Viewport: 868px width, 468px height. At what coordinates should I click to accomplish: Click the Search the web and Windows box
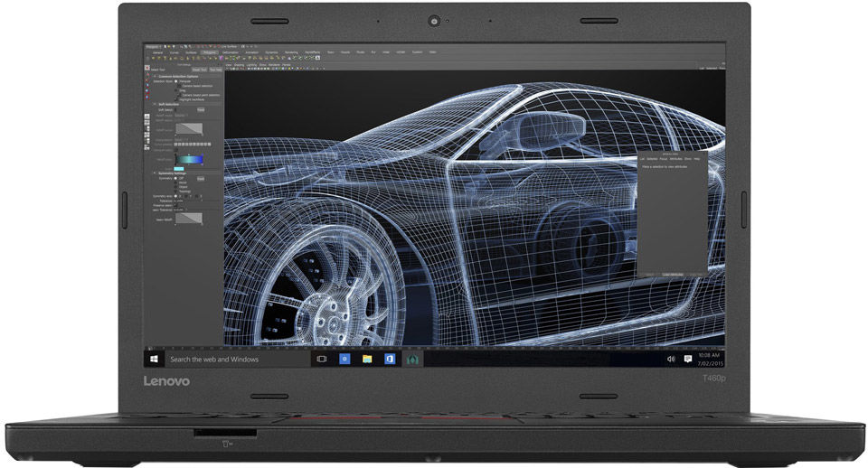point(226,359)
